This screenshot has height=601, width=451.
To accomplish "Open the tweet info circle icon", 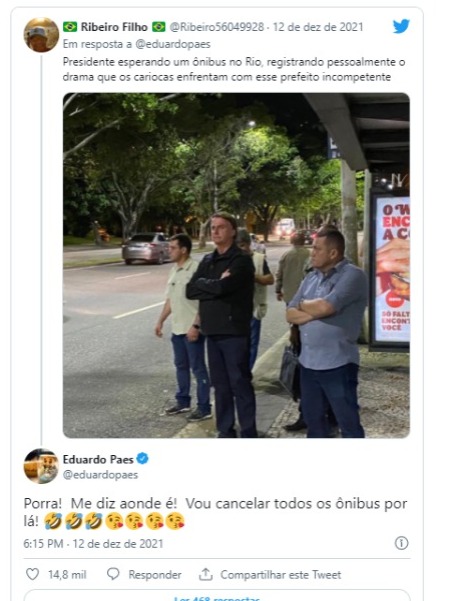I will pos(401,543).
